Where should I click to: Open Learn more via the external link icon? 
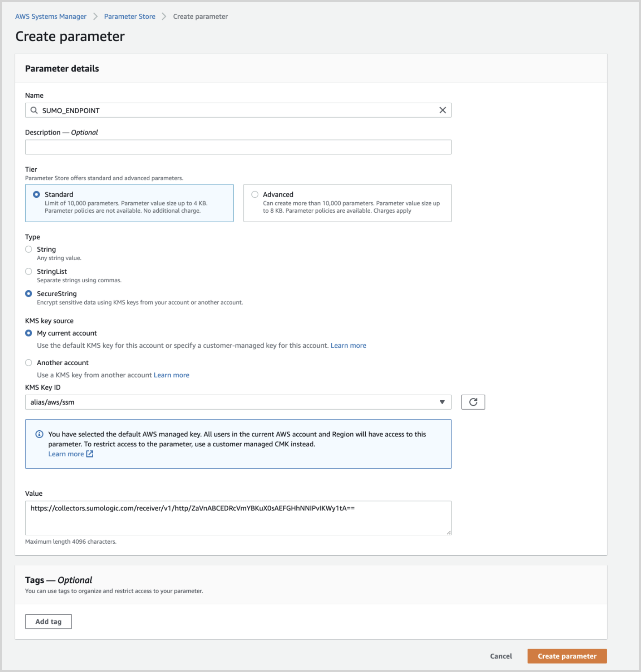point(89,454)
